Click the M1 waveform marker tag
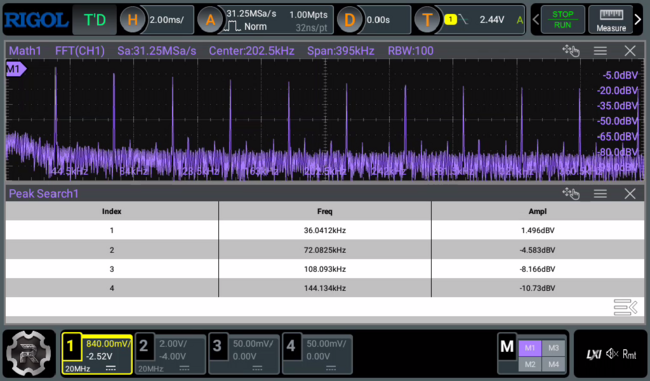 point(16,69)
